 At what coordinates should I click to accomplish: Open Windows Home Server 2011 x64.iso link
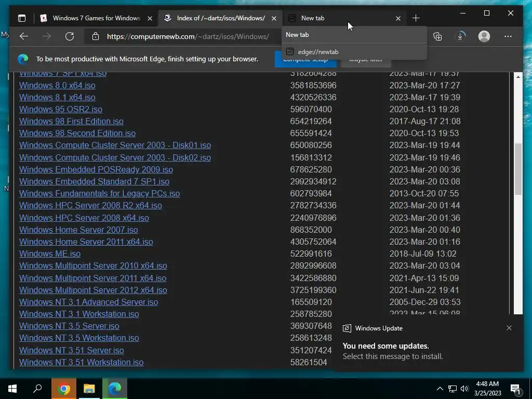[x=86, y=242]
